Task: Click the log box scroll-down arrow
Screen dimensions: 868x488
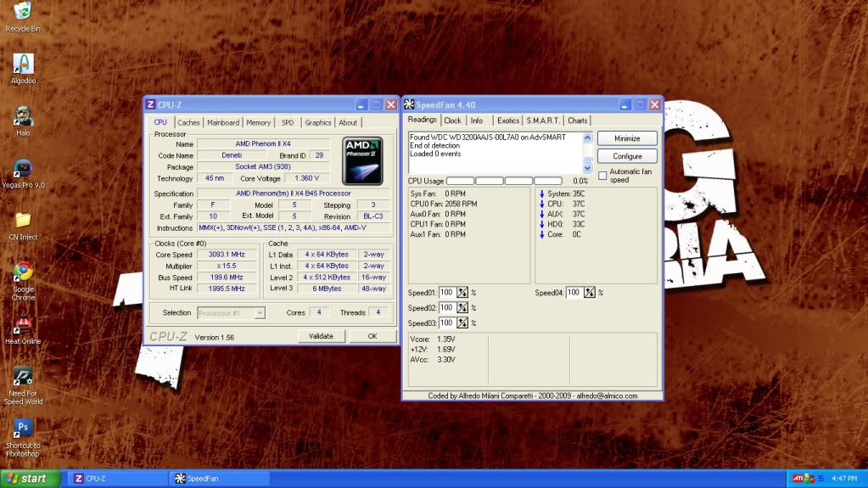Action: coord(587,168)
